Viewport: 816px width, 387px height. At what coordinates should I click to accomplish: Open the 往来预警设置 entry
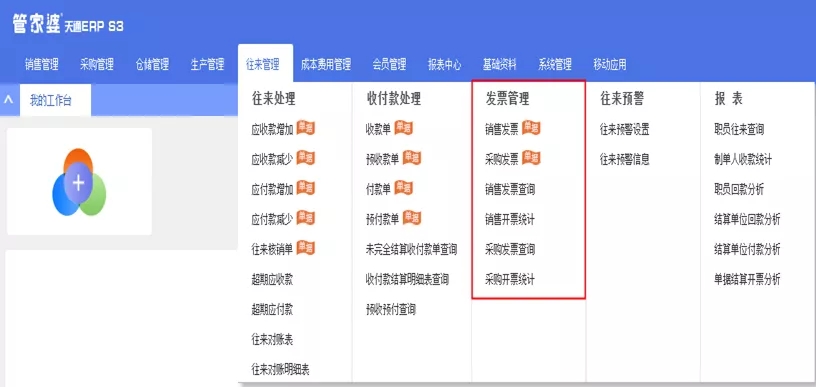(x=624, y=130)
